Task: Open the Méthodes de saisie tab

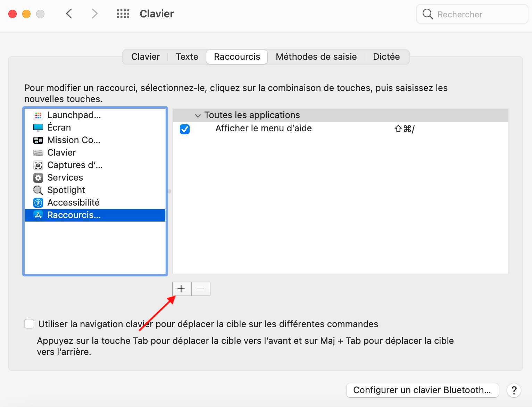Action: coord(316,57)
